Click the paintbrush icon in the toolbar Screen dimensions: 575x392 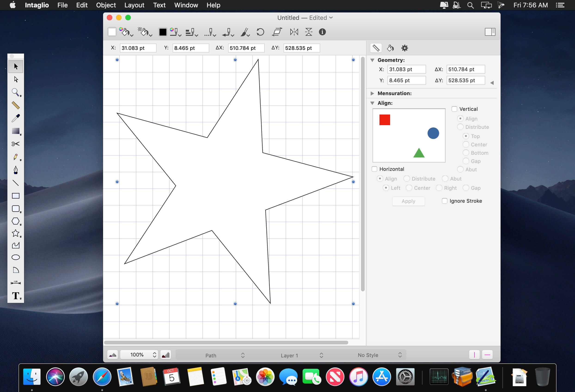point(245,32)
